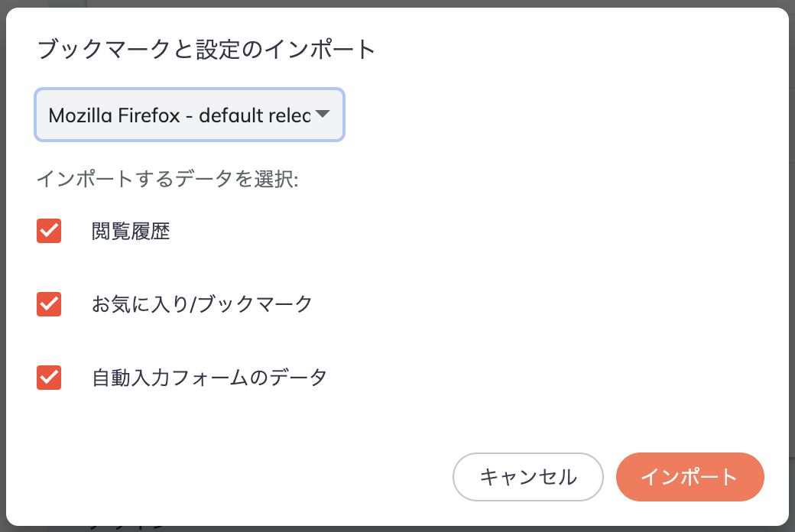
Task: Expand the dropdown arrow in browser selector
Action: [x=322, y=115]
